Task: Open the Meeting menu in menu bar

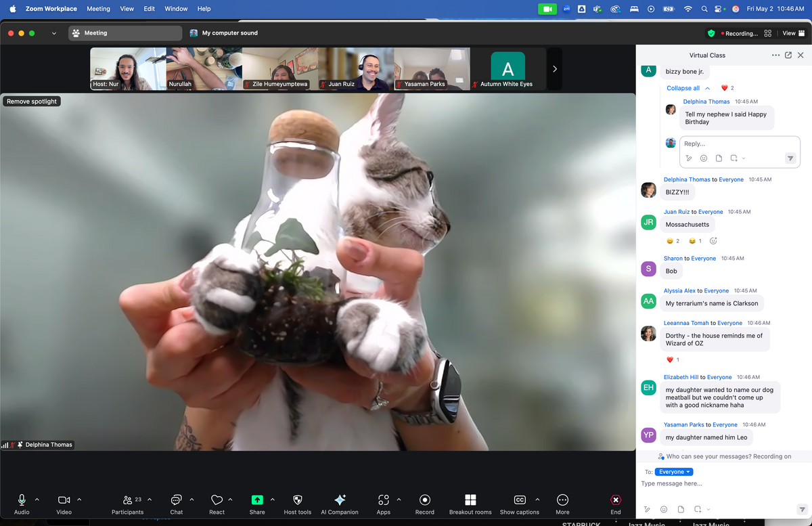Action: [98, 9]
